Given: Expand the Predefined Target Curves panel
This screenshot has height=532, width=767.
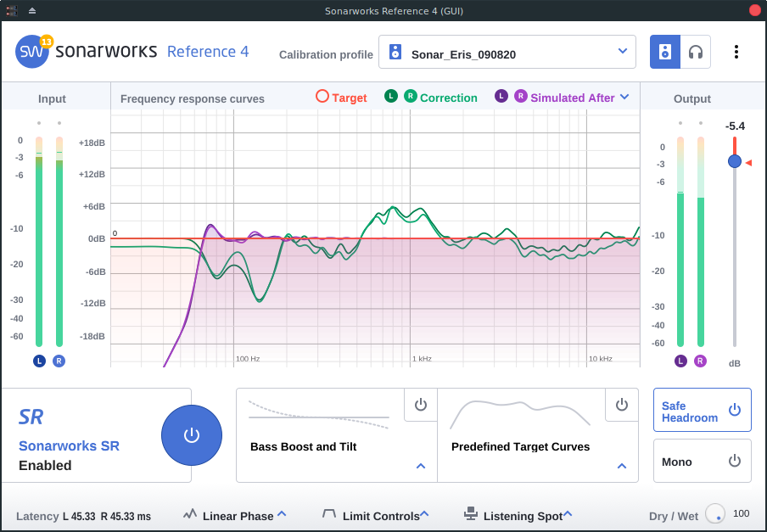Looking at the screenshot, I should click(x=622, y=466).
